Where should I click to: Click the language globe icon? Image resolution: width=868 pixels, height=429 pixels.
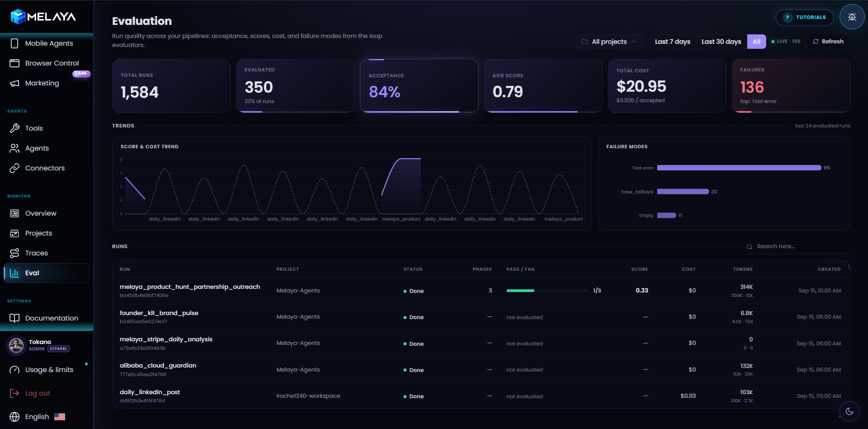coord(14,417)
